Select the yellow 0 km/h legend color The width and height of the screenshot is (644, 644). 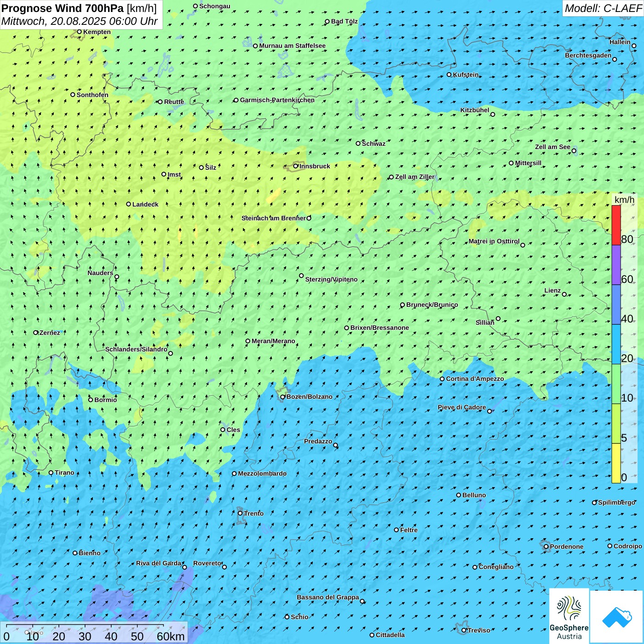coord(616,463)
